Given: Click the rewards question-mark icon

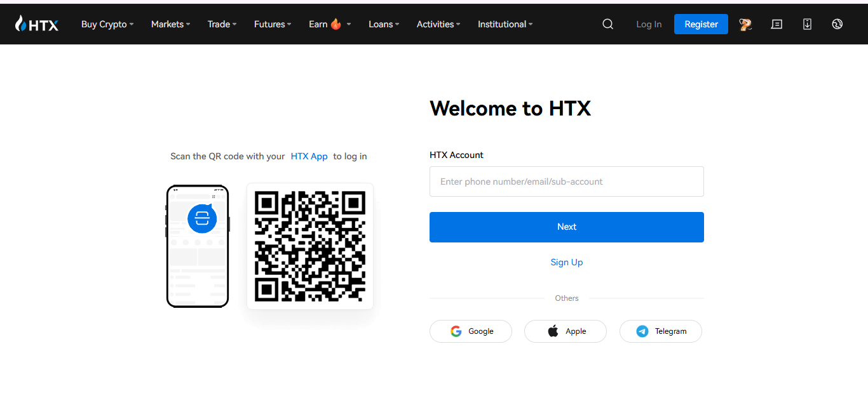Looking at the screenshot, I should tap(745, 23).
